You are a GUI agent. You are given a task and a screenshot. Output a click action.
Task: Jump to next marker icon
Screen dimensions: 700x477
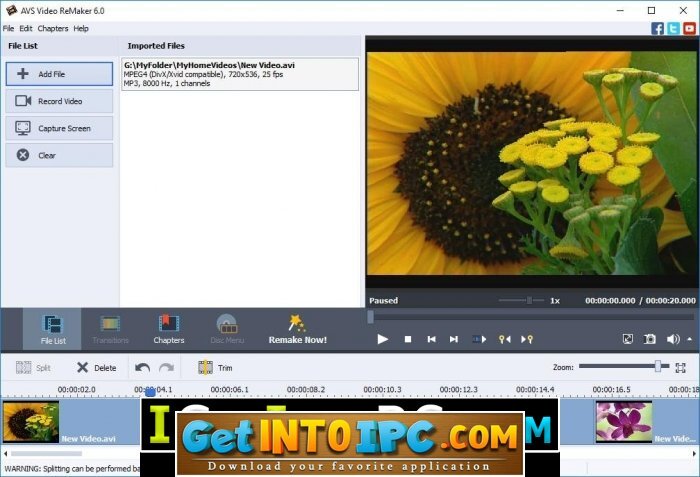click(x=527, y=339)
